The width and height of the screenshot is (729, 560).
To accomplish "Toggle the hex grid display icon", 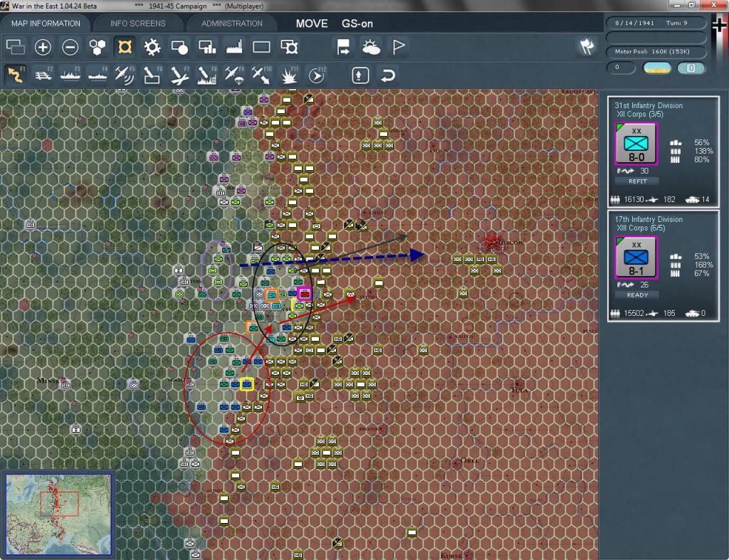I will pos(97,47).
